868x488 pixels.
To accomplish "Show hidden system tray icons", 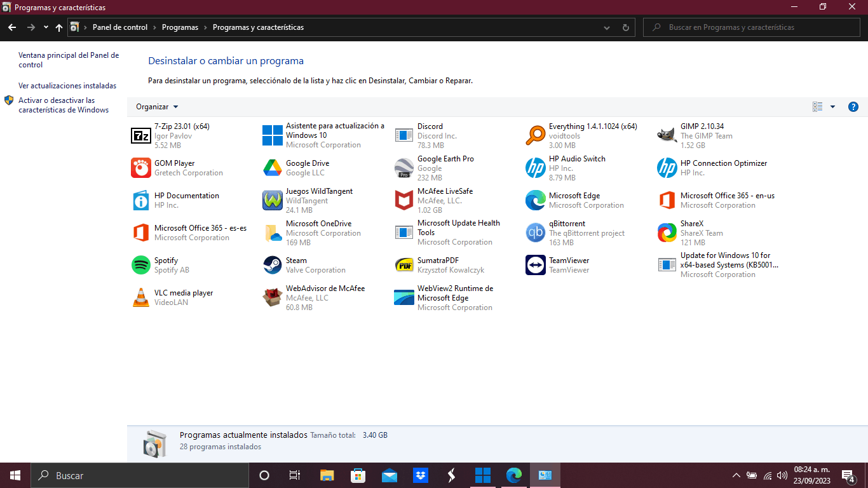I will (736, 475).
